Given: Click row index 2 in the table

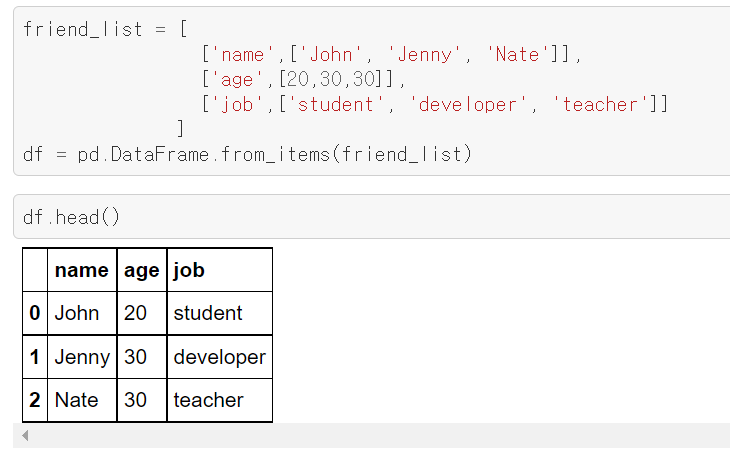Looking at the screenshot, I should click(x=35, y=400).
